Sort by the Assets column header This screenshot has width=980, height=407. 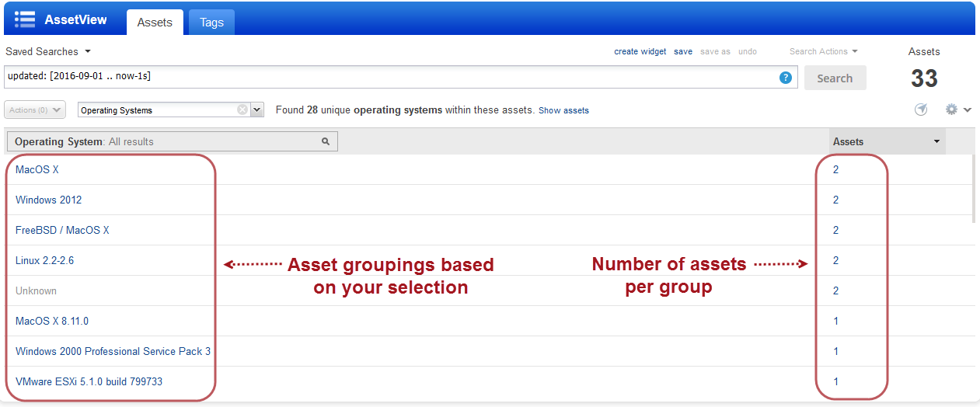click(887, 141)
